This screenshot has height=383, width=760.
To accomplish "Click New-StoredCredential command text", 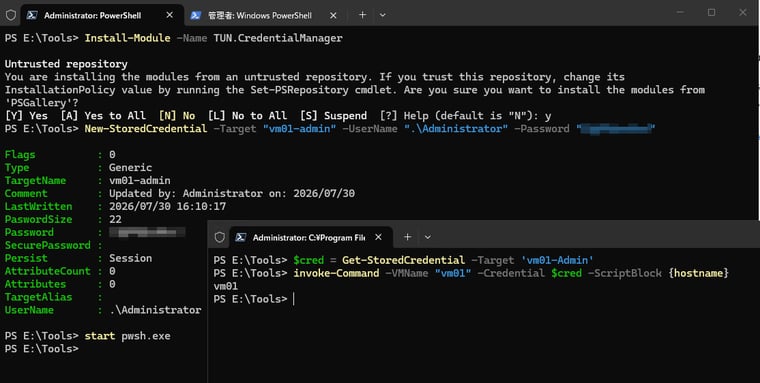I will point(146,129).
